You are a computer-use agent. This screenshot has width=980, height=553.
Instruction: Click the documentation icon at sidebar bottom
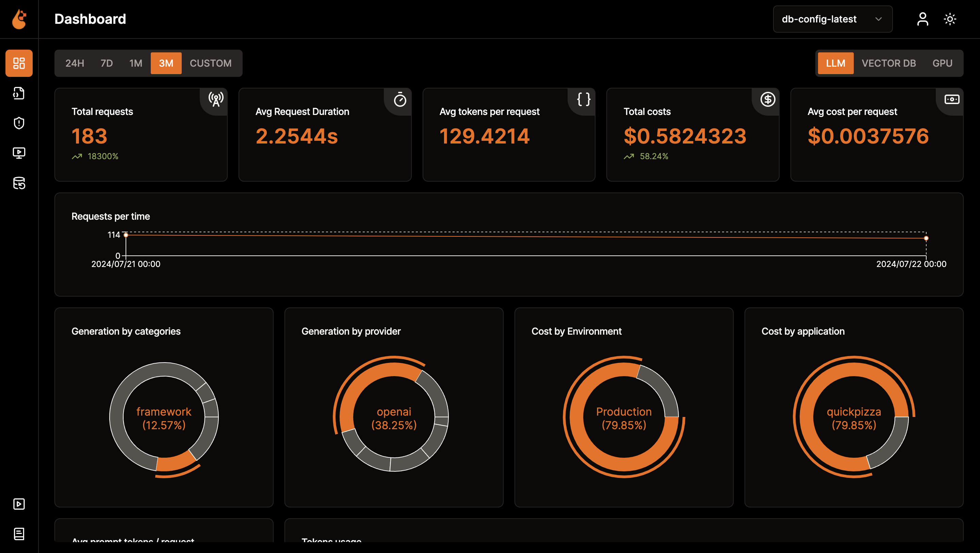19,534
